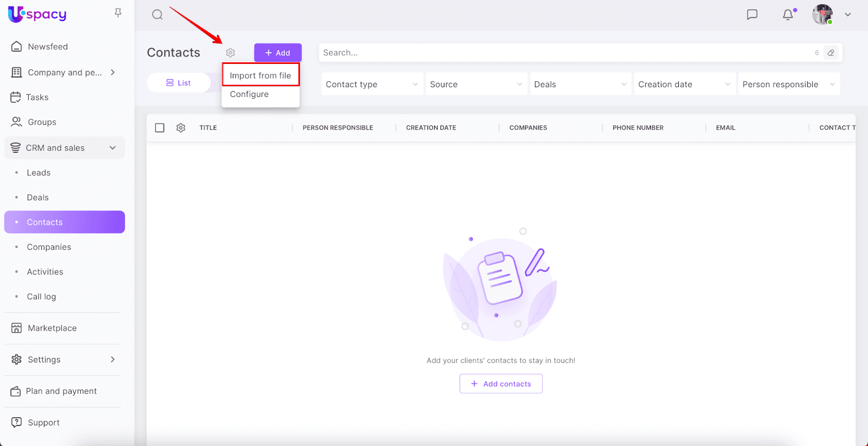Open the Source filter dropdown

(x=476, y=85)
